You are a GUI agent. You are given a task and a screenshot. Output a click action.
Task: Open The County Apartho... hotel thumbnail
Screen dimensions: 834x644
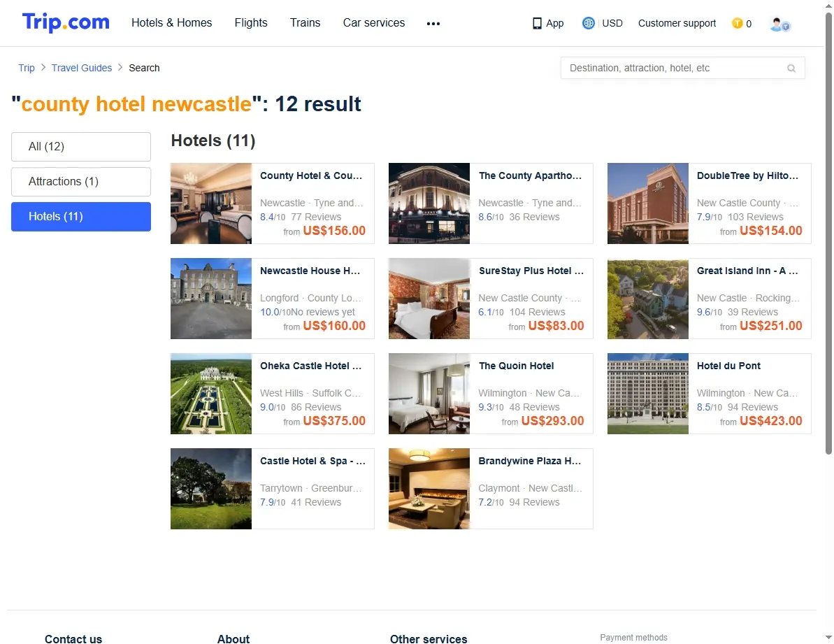(429, 203)
